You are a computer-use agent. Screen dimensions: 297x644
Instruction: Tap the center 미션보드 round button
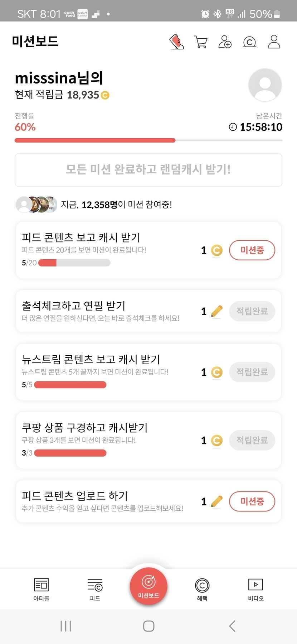click(148, 586)
